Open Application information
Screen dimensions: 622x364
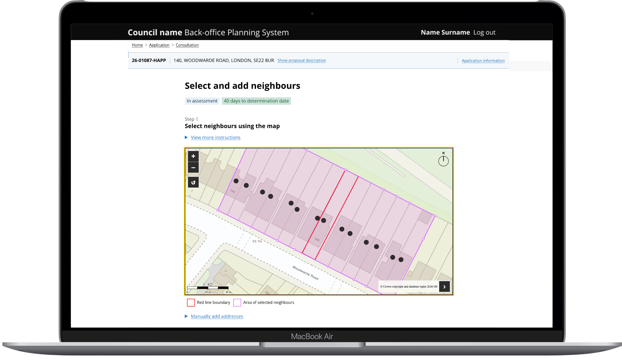point(483,60)
